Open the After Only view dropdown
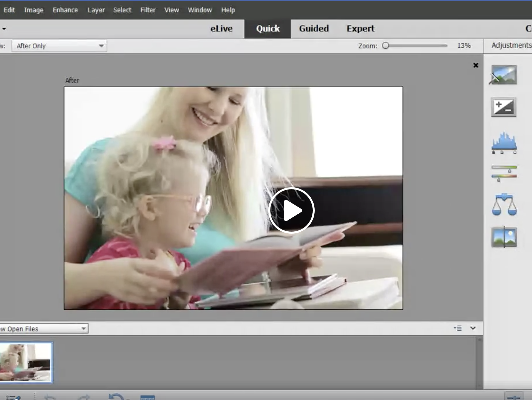The image size is (532, 400). tap(59, 46)
